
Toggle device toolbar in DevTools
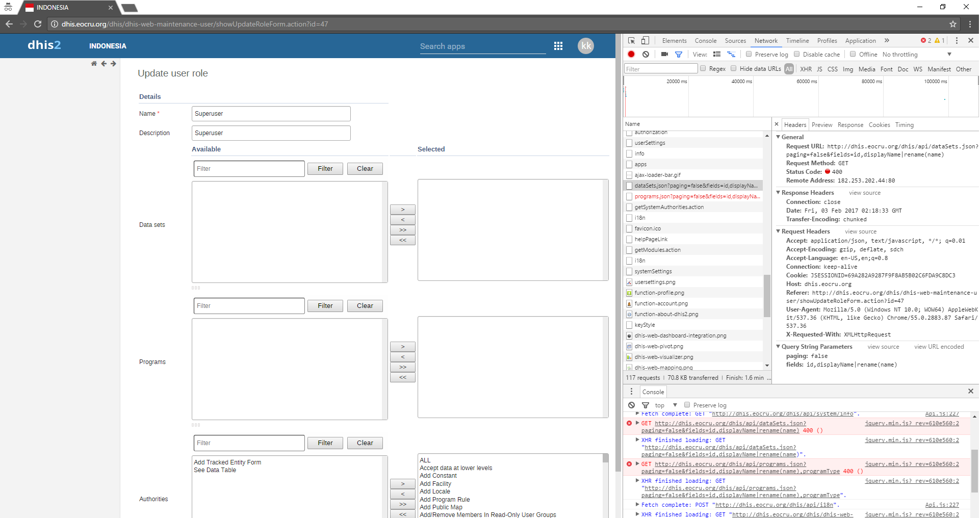[646, 41]
